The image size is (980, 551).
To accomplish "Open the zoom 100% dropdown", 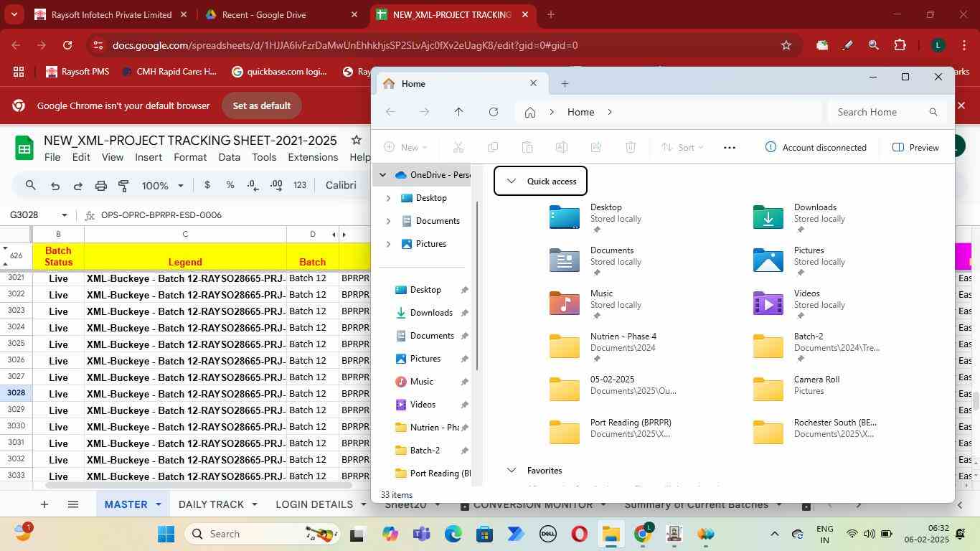I will (x=163, y=185).
